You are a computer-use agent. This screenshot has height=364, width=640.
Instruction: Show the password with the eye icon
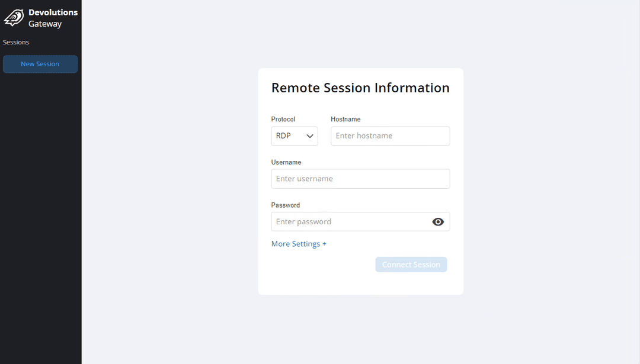point(438,222)
